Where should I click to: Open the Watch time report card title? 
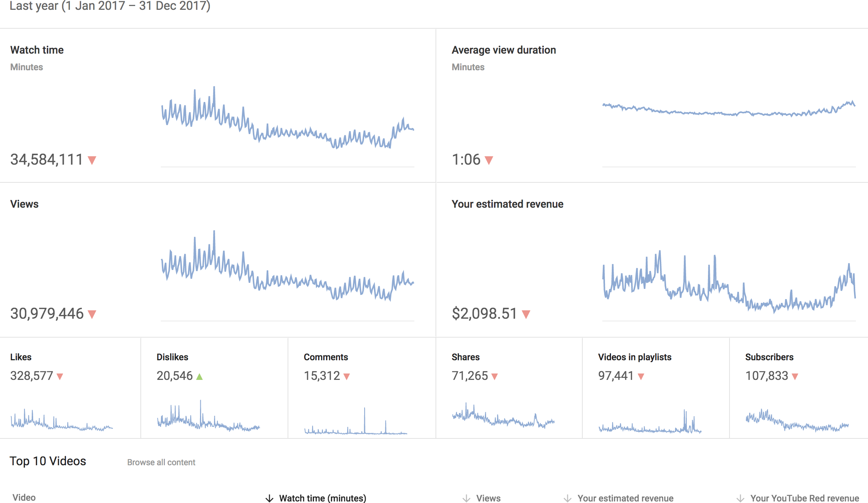37,50
